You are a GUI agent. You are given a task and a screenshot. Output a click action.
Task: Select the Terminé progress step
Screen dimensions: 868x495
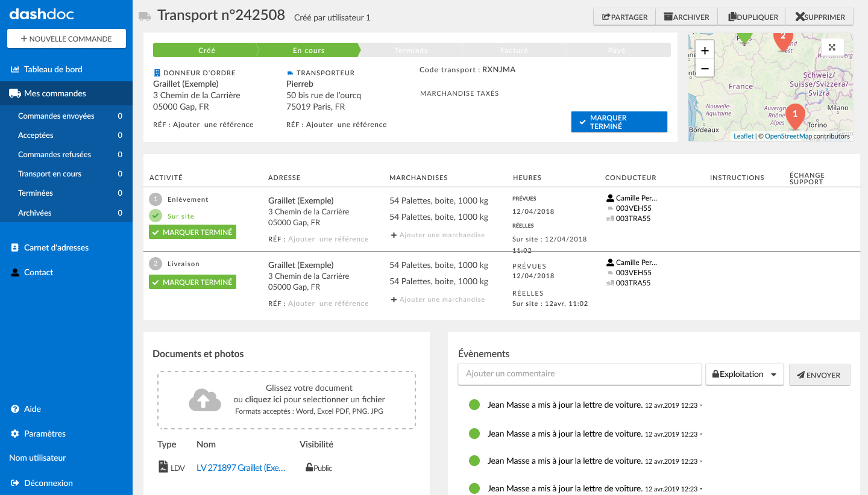[411, 50]
